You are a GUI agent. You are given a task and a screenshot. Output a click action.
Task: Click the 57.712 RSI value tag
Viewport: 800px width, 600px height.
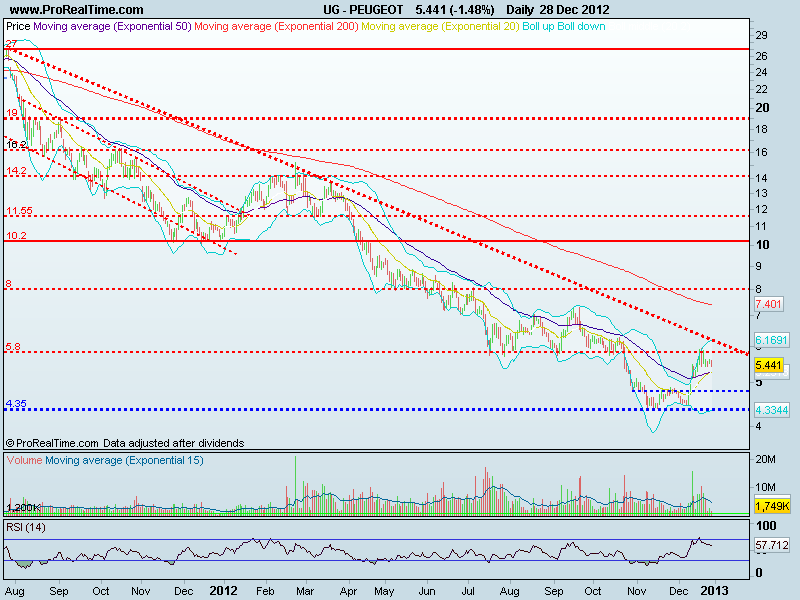[x=772, y=545]
